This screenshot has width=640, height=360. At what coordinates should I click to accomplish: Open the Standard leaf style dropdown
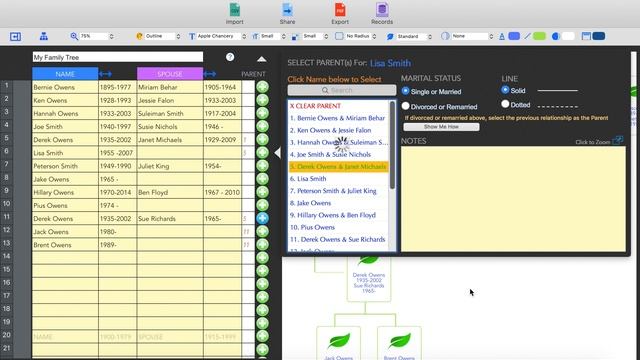414,36
